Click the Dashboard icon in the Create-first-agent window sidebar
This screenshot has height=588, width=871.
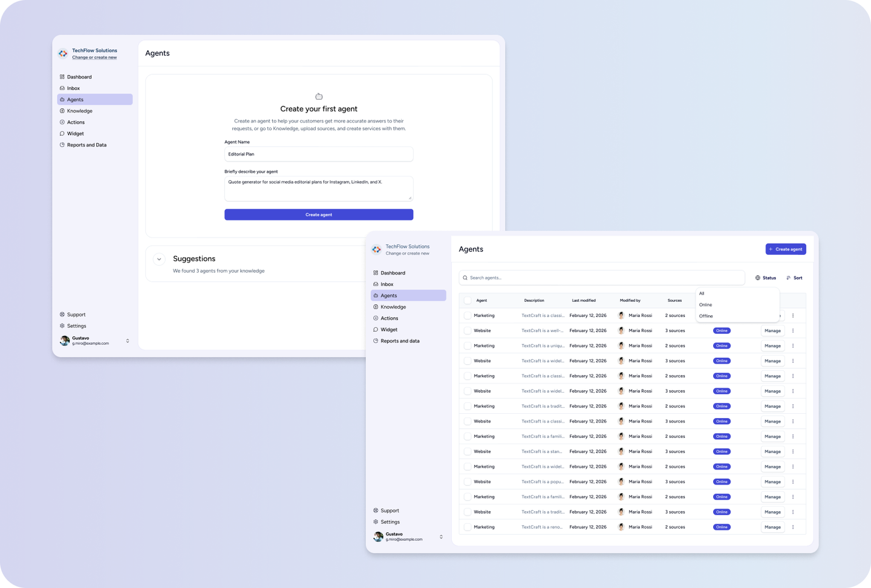62,77
